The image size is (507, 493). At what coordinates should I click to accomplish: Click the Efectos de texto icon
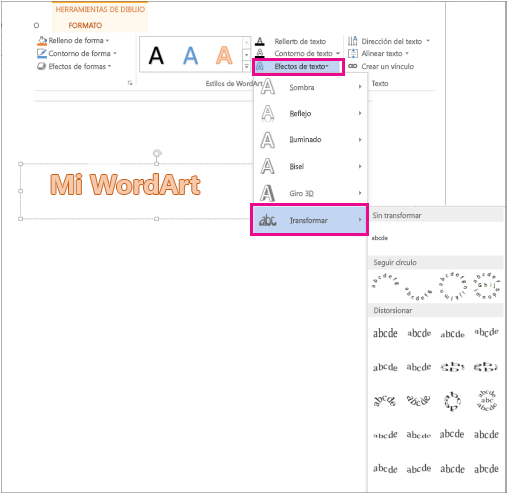[x=260, y=66]
